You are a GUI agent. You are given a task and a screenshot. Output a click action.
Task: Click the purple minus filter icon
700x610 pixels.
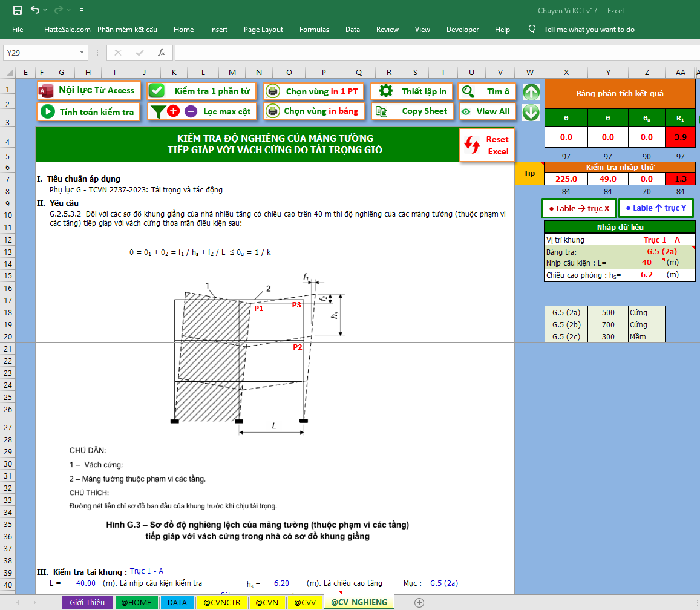191,111
